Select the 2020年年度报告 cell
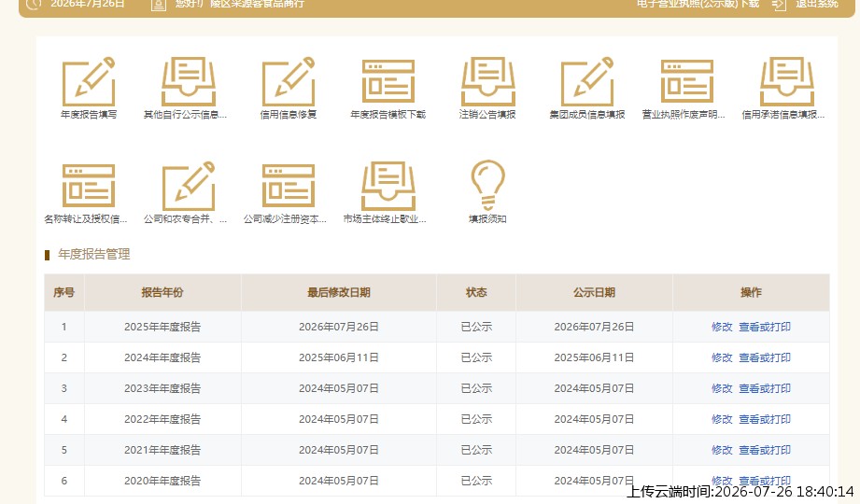 coord(162,481)
